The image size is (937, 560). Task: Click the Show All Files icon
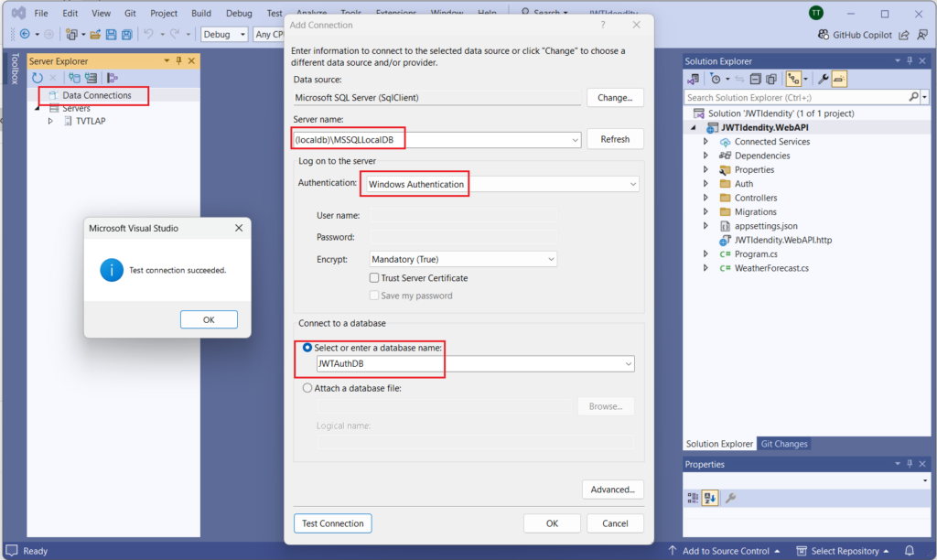coord(771,79)
